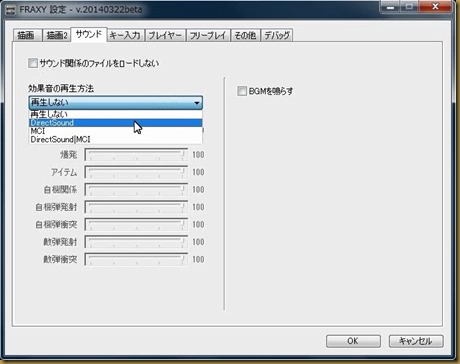Click the 自機関係 volume slider
Screen dimensions: 460x364
(136, 189)
